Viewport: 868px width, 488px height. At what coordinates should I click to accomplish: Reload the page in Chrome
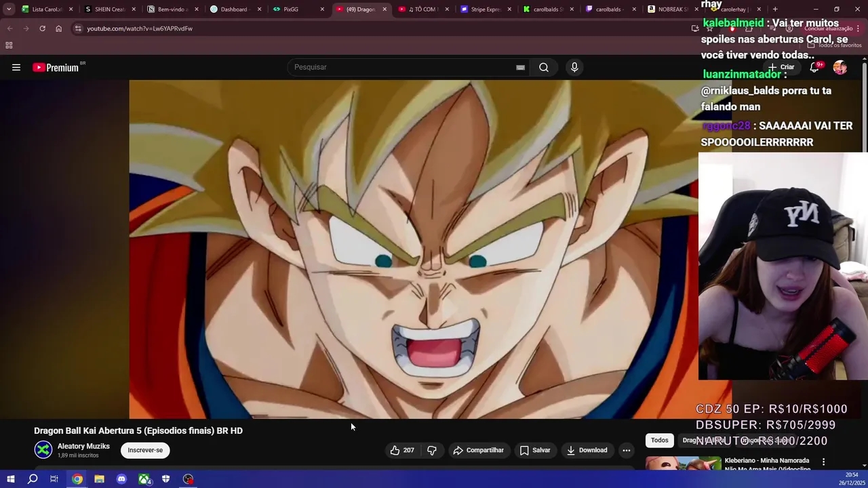click(42, 28)
